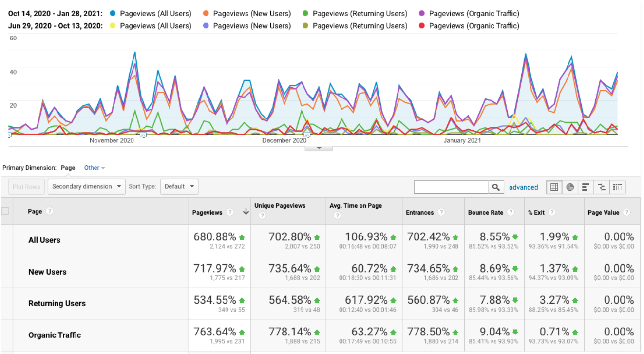This screenshot has width=644, height=354.
Task: Click orange Pageviews (New Users) legend dot
Action: (x=207, y=14)
